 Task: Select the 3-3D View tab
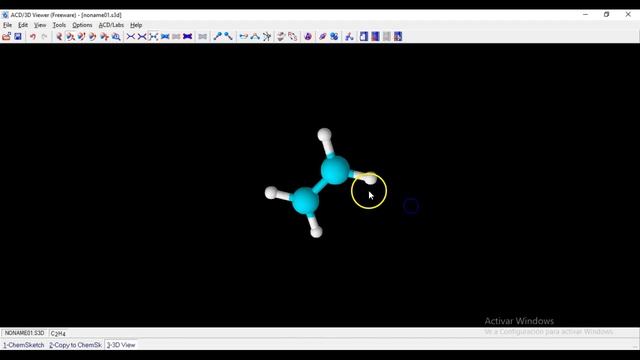point(121,345)
